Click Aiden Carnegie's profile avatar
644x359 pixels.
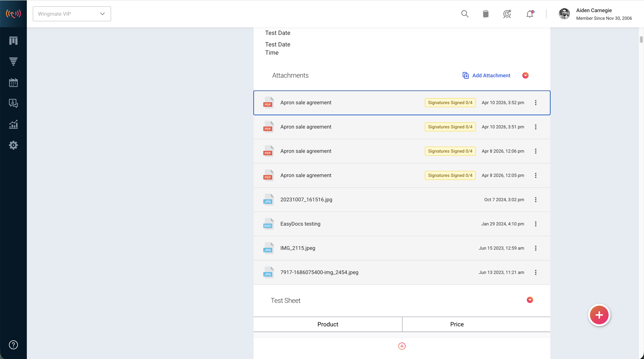pos(564,14)
